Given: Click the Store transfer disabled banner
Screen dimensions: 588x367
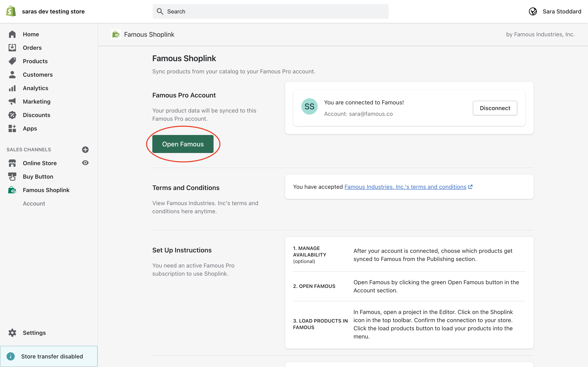Looking at the screenshot, I should click(49, 356).
